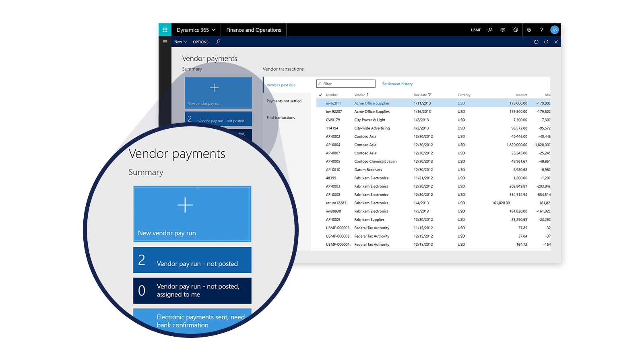Open the AS user account avatar
Image resolution: width=644 pixels, height=362 pixels.
pyautogui.click(x=554, y=30)
